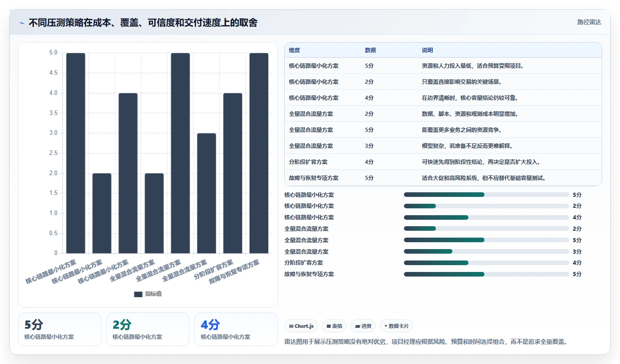Click 故障与恢复专项方案 in the table
This screenshot has height=364, width=620.
pyautogui.click(x=314, y=178)
